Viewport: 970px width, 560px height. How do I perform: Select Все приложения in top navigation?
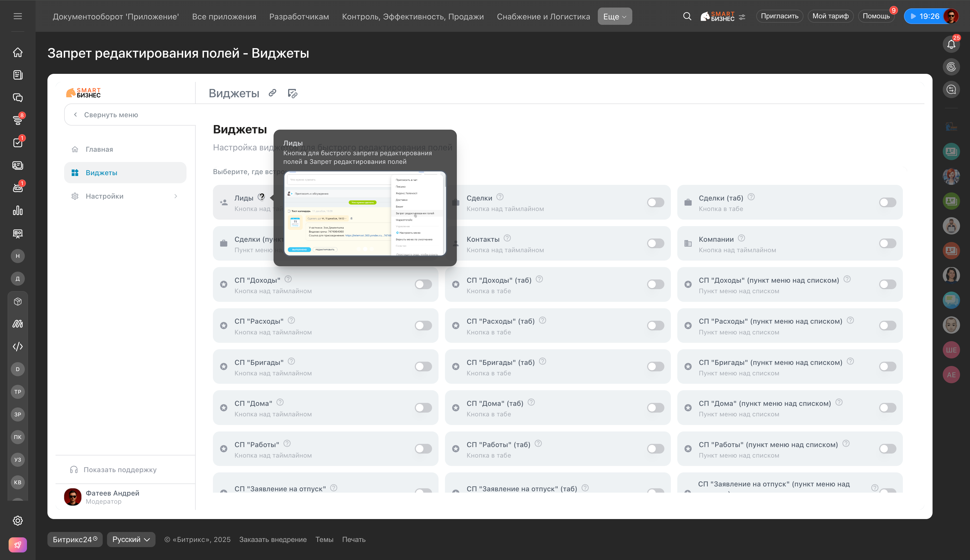(224, 16)
